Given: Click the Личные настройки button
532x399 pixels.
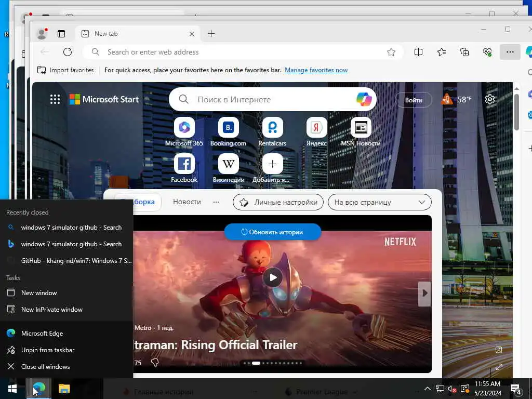Looking at the screenshot, I should point(278,202).
